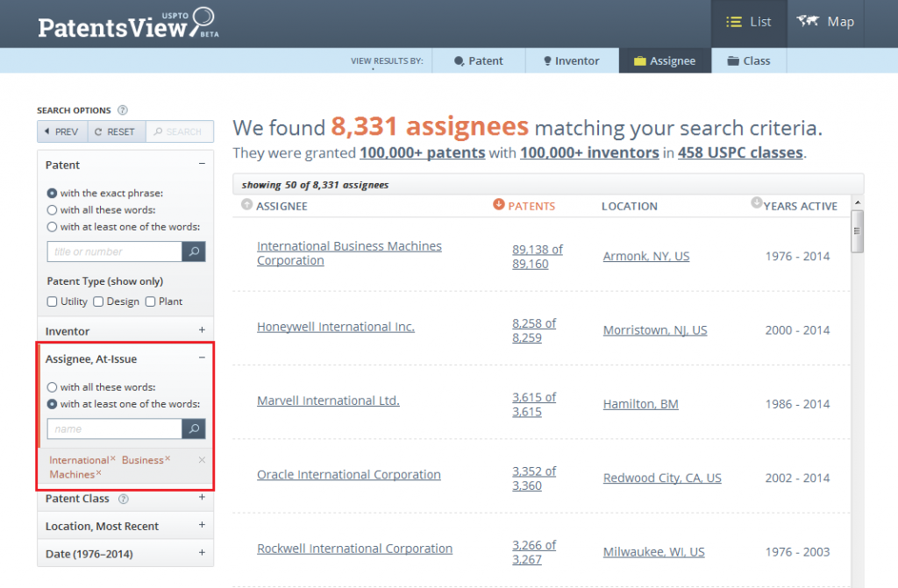The image size is (898, 588).
Task: Sort by YEARS ACTIVE column arrow icon
Action: pyautogui.click(x=757, y=202)
